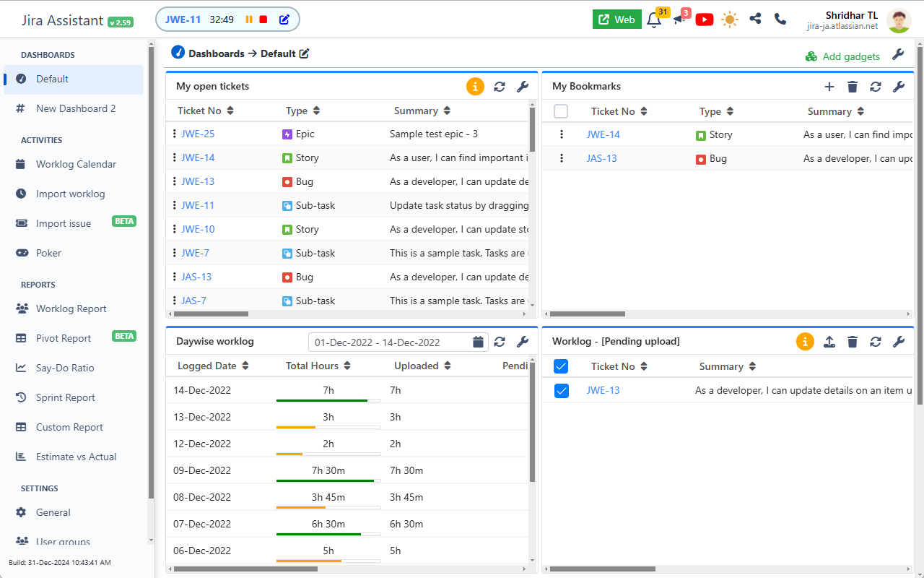The image size is (924, 578).
Task: Open options menu for JAS-13 bookmark row
Action: click(x=562, y=158)
